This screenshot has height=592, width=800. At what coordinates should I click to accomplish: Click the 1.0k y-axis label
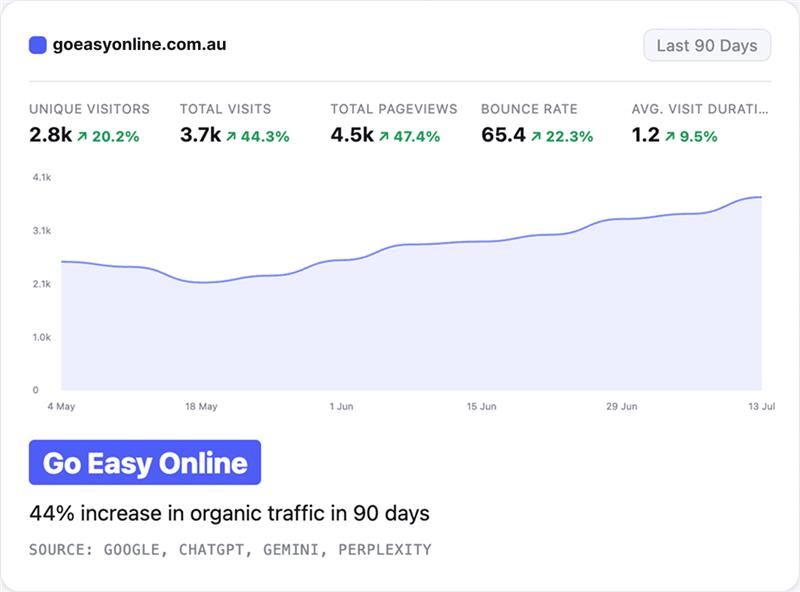42,337
